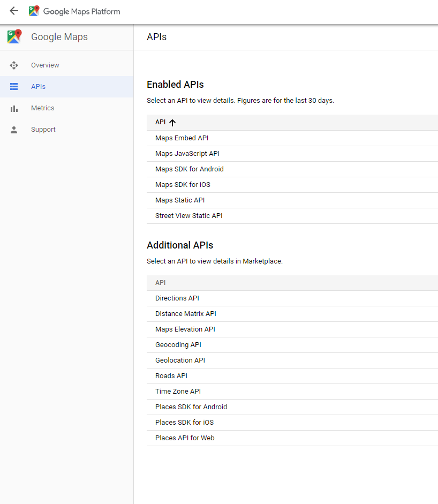The image size is (438, 504).
Task: Open Maps Elevation API row
Action: [292, 329]
